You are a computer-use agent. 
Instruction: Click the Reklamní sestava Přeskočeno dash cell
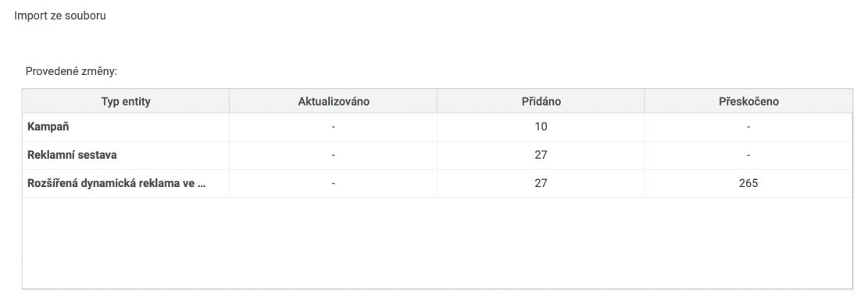point(748,155)
